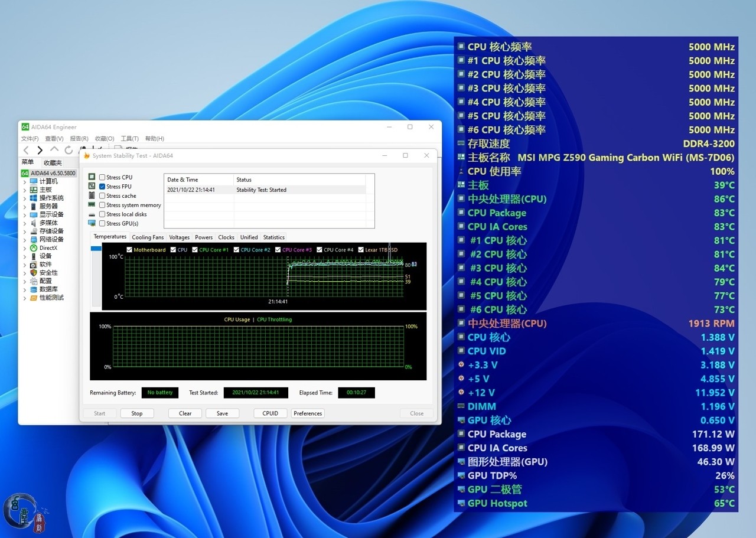Click 'CPU Package' 171.12 W in OSD panel

[597, 434]
